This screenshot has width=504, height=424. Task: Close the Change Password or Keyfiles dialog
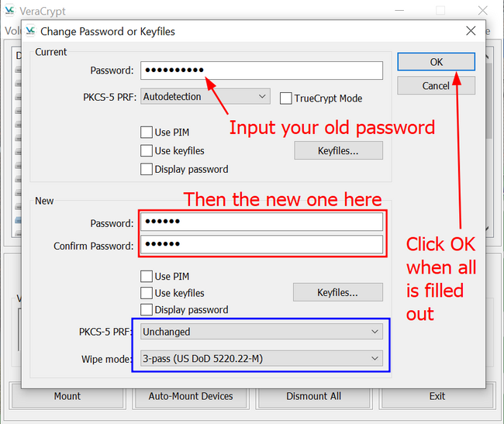(471, 31)
